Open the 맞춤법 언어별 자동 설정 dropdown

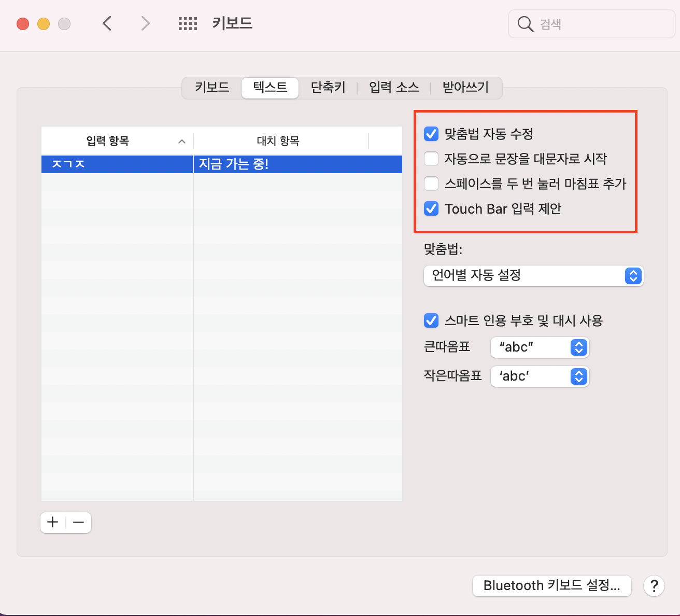[533, 275]
